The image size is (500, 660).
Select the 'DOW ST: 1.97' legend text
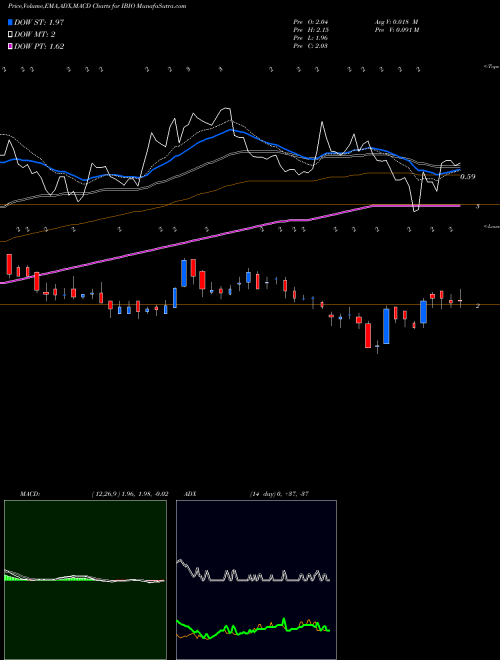pyautogui.click(x=39, y=22)
